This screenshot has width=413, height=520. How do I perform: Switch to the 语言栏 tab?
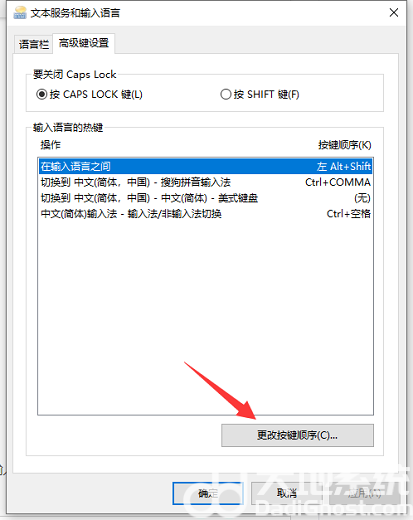[x=34, y=44]
